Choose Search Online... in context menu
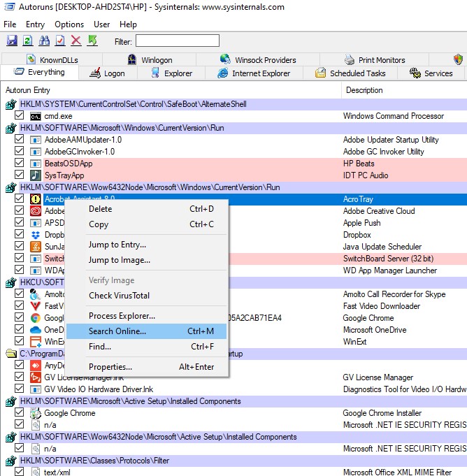 tap(147, 331)
